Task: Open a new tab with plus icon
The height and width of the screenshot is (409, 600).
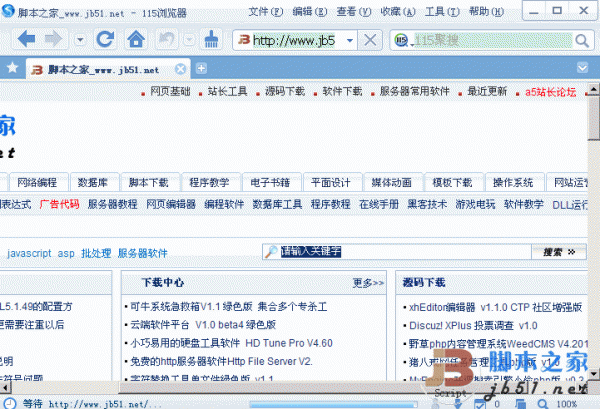Action: tap(201, 68)
